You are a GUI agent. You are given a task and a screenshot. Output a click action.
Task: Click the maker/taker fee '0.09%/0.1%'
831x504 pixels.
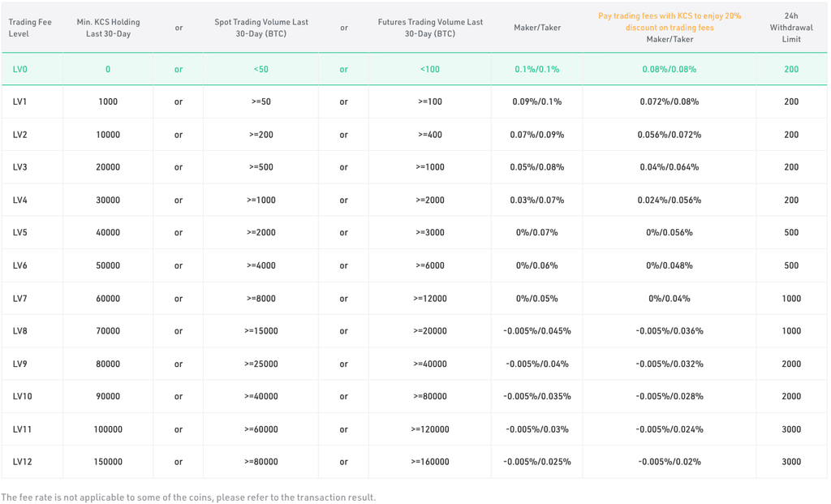click(x=537, y=101)
